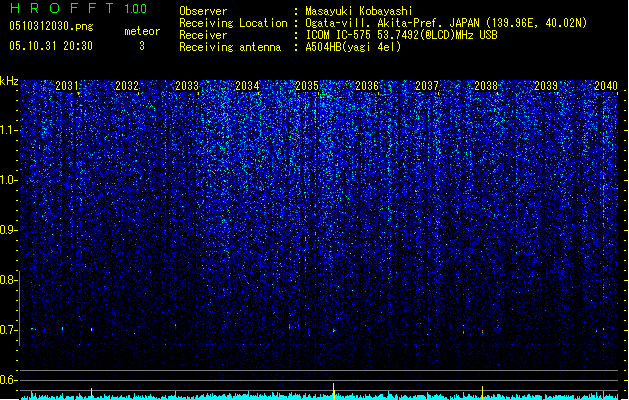Click the tallest yellow spike in bottom power graph
Viewport: 629px width, 400px height.
[333, 391]
